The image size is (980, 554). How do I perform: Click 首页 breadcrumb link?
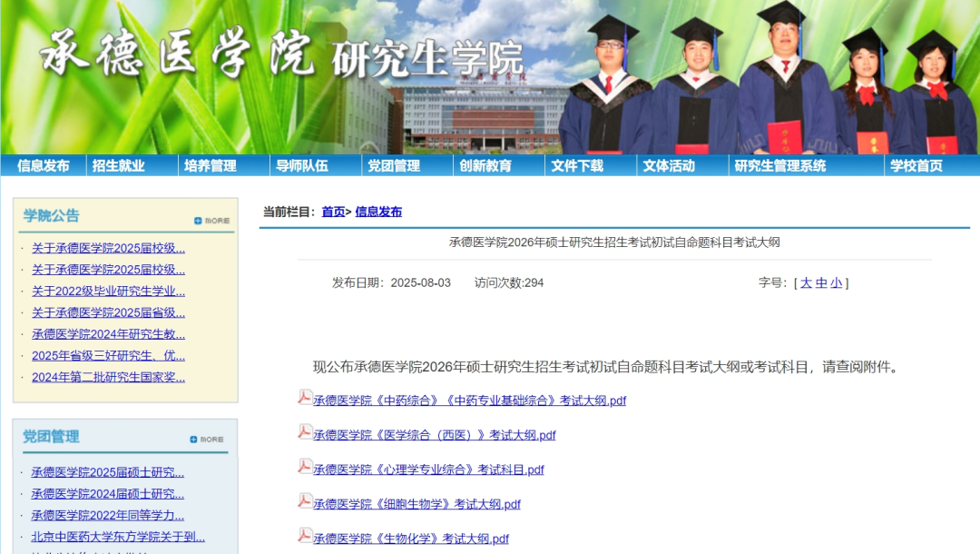click(333, 212)
